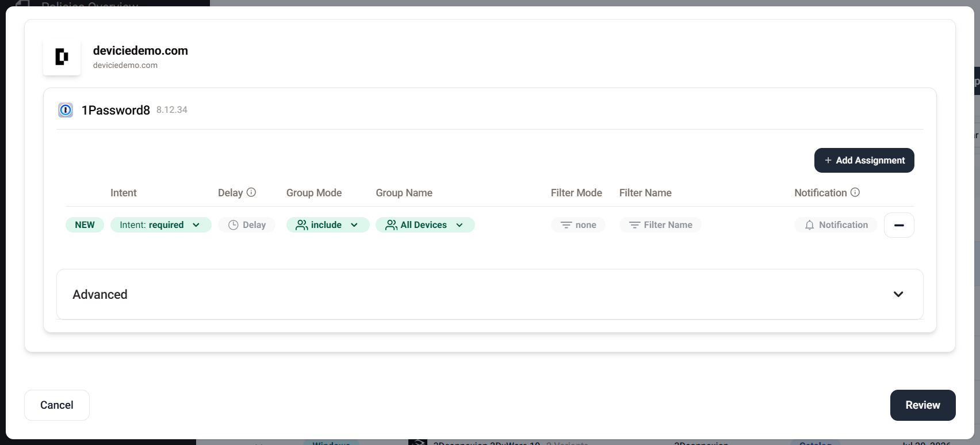Click the Filter Name column header
The height and width of the screenshot is (445, 980).
tap(645, 193)
